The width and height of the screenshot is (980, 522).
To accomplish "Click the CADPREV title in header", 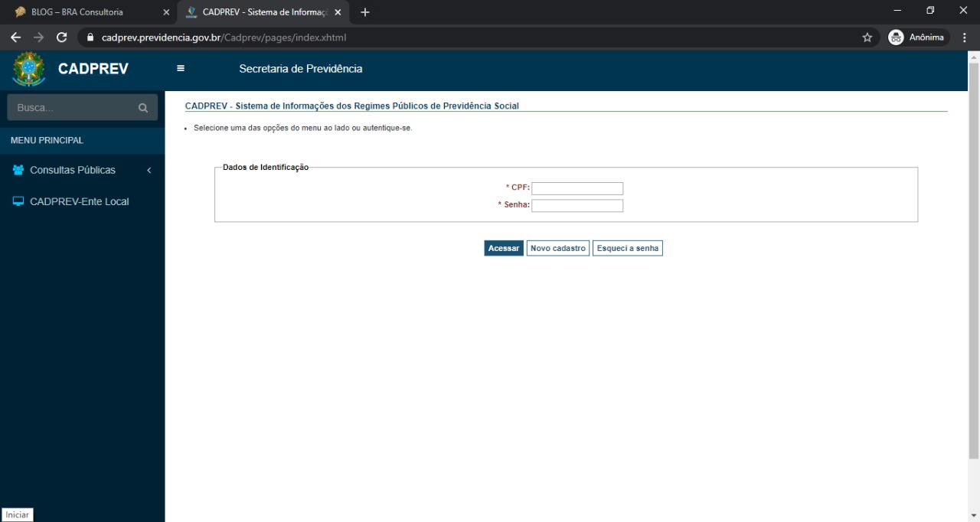I will 93,69.
